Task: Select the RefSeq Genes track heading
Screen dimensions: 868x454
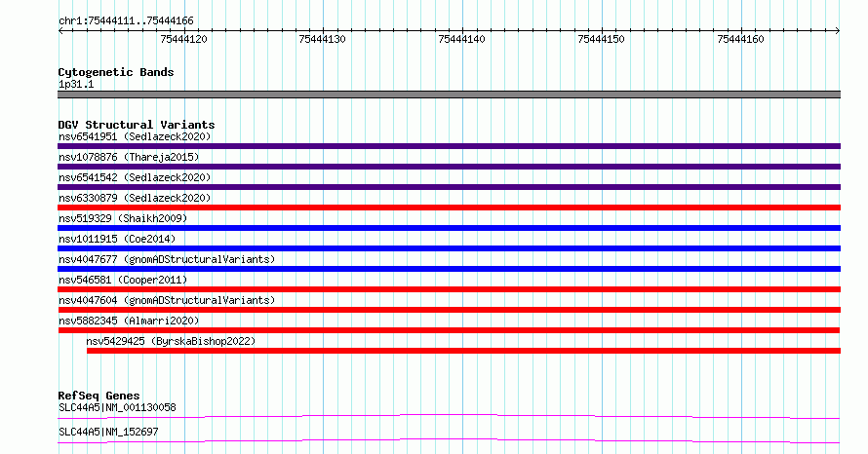Action: (x=99, y=396)
